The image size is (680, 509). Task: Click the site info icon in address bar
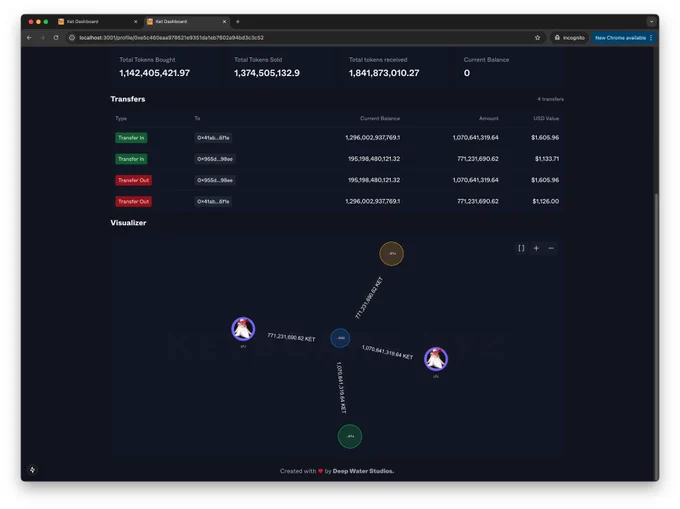click(x=72, y=38)
